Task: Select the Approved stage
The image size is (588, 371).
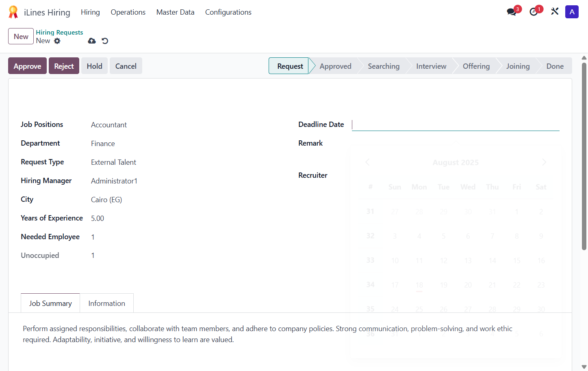Action: tap(335, 66)
